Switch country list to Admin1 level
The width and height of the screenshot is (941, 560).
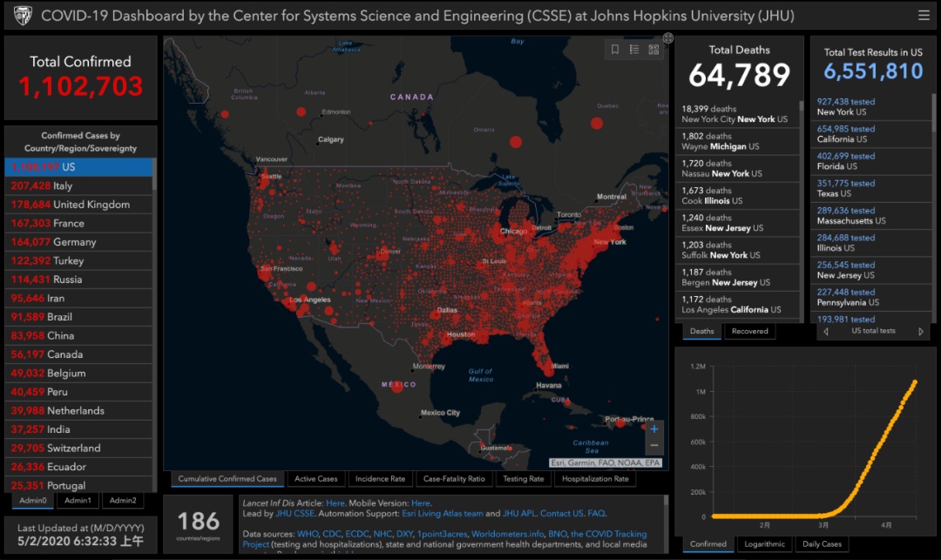tap(78, 501)
